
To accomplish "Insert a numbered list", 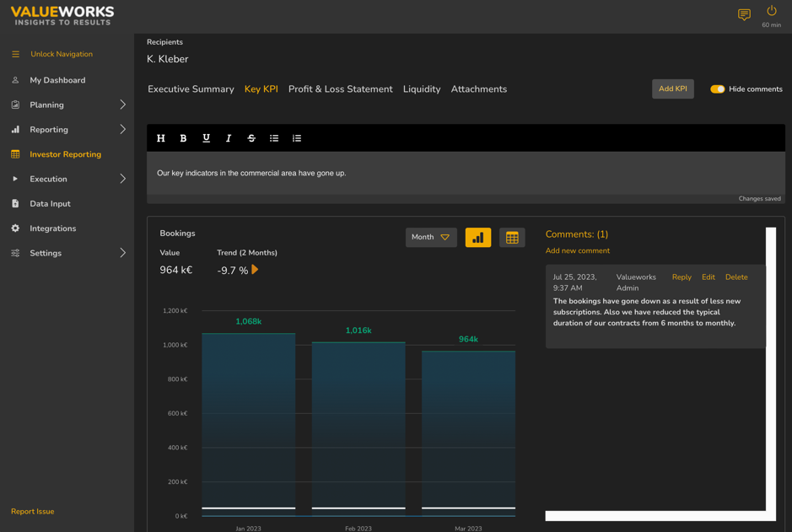I will click(297, 138).
